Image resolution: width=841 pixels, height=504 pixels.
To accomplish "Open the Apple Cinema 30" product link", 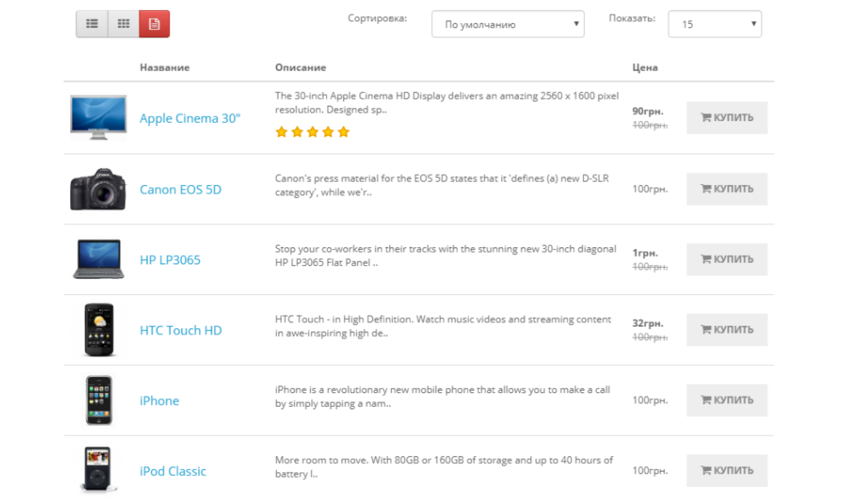I will point(190,119).
